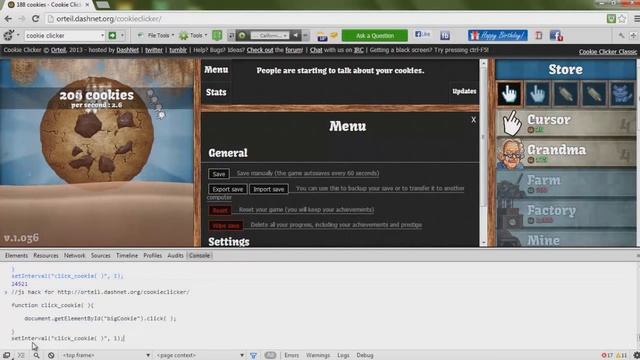
Task: Click the Ask a Question green button
Action: 375,36
